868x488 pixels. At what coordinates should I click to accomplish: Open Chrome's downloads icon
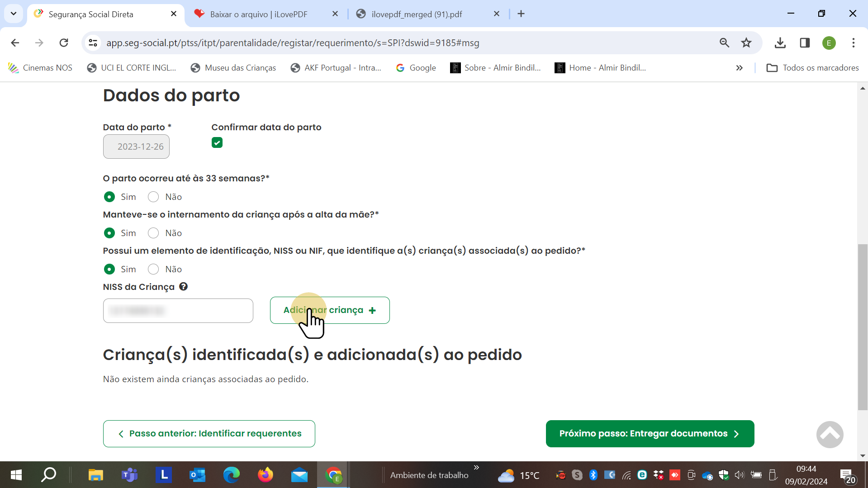point(780,43)
